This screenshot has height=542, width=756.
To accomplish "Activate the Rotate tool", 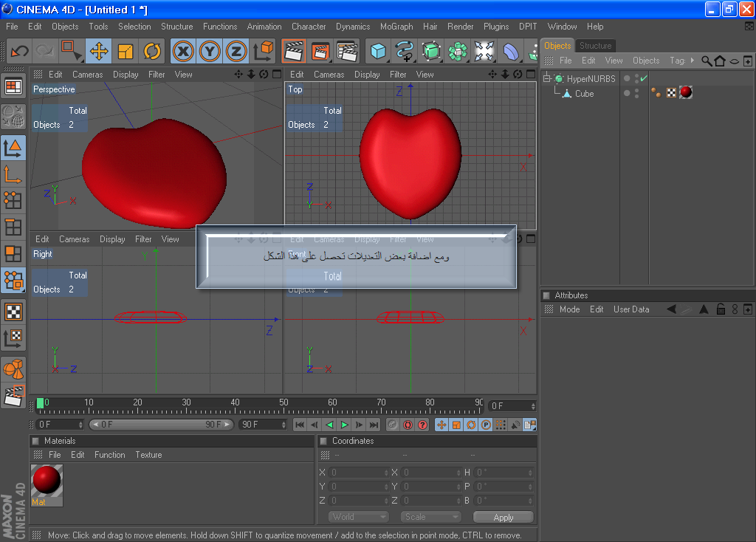I will click(x=152, y=51).
